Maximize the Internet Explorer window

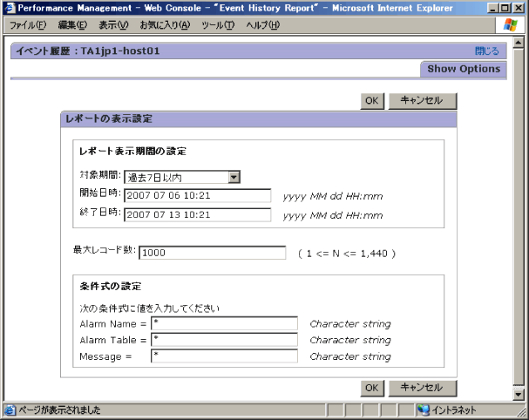pyautogui.click(x=505, y=8)
